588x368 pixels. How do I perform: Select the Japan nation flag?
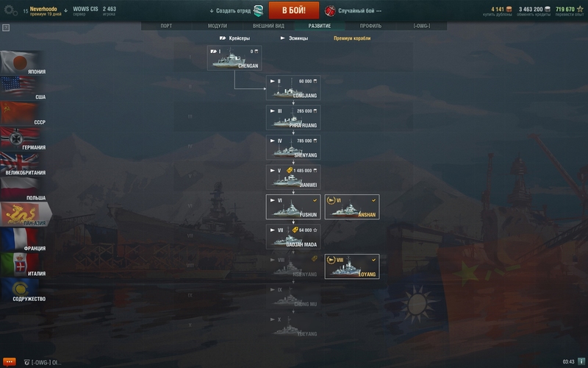pos(23,63)
